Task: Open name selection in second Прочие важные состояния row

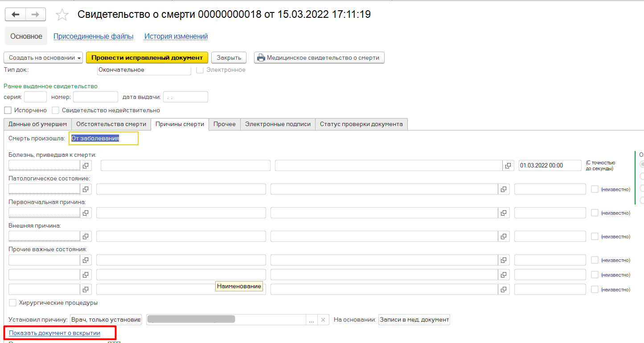Action: (504, 274)
